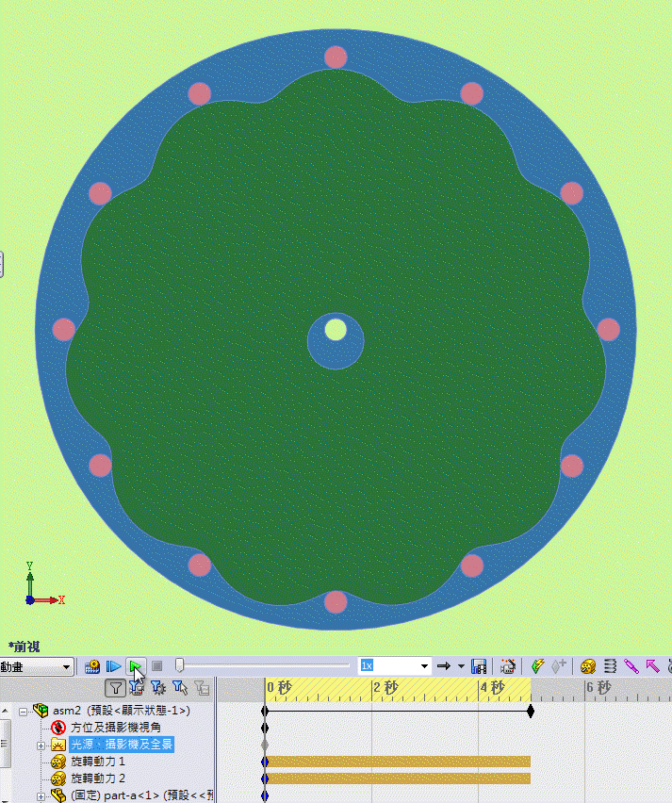This screenshot has height=803, width=672.
Task: Click the green cam disc in viewport
Action: tap(336, 435)
